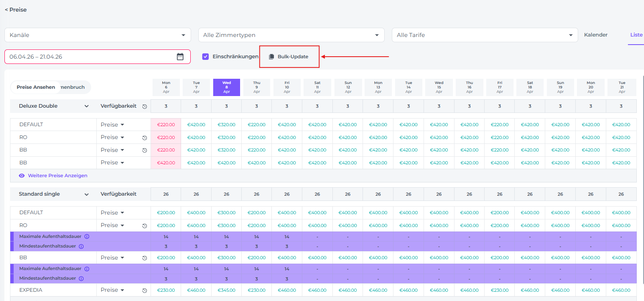Click history icon in Deluxe Double RO row

(x=145, y=138)
